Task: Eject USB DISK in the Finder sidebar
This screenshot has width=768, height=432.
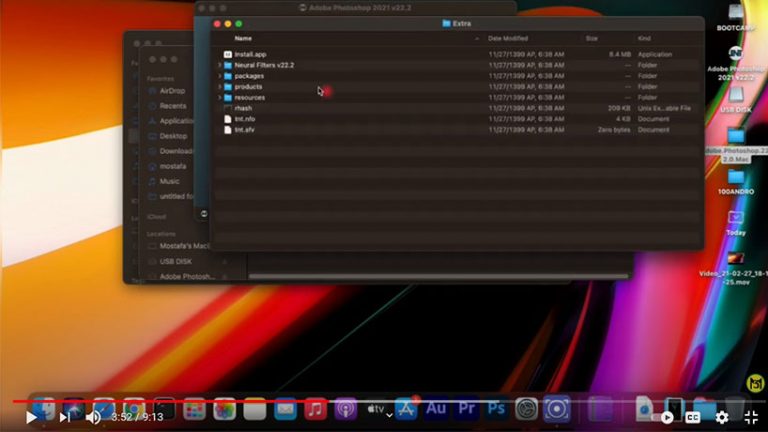Action: (x=225, y=262)
